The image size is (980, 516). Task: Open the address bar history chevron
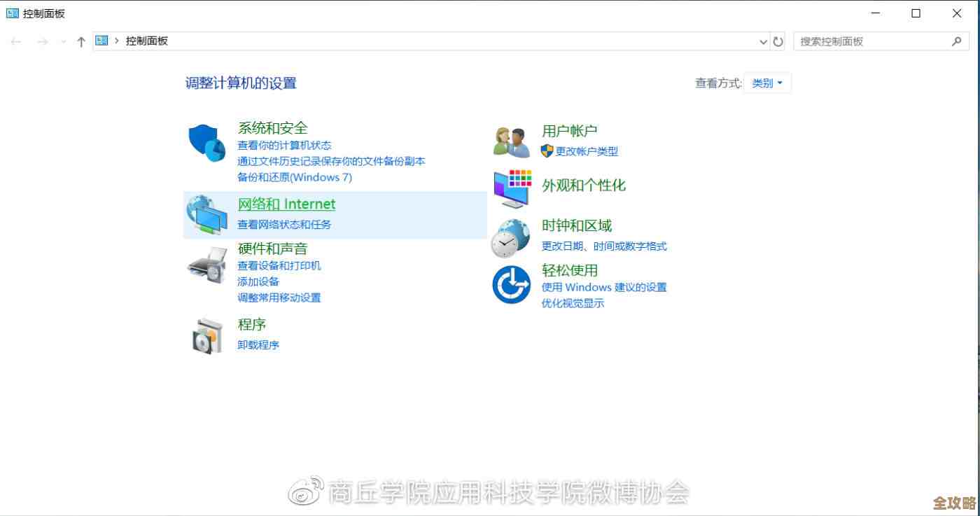763,41
